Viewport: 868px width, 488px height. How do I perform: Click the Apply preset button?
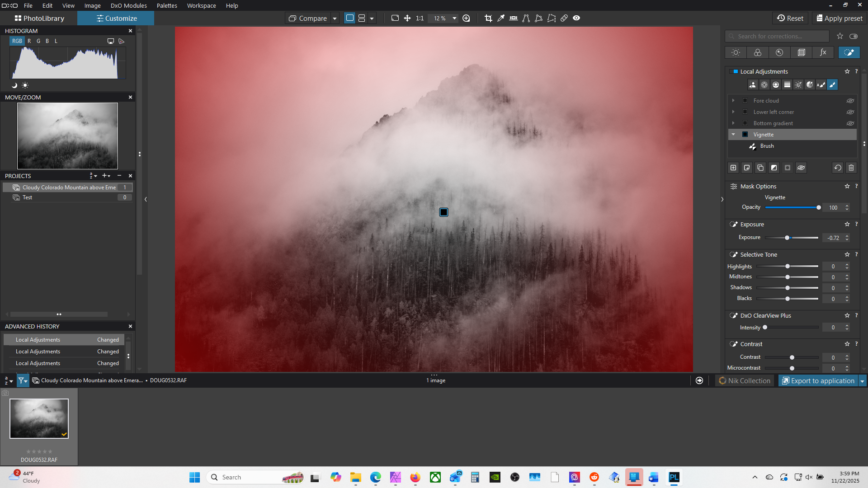(x=839, y=19)
